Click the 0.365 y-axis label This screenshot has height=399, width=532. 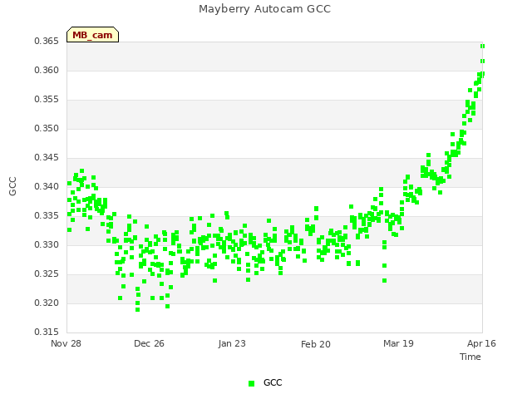[x=47, y=41]
